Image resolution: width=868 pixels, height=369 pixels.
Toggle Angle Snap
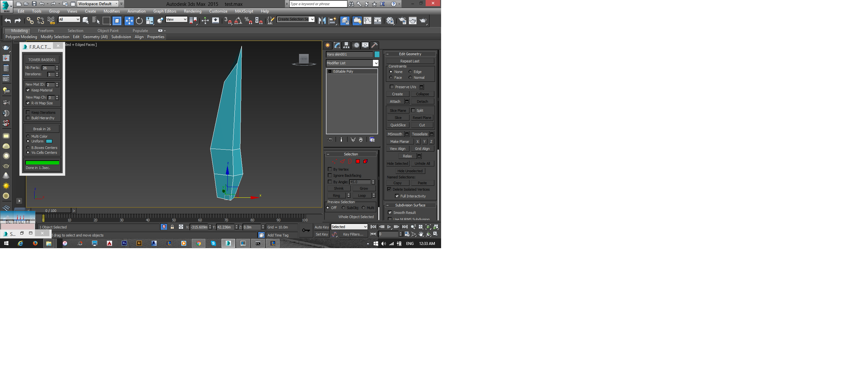pos(238,21)
